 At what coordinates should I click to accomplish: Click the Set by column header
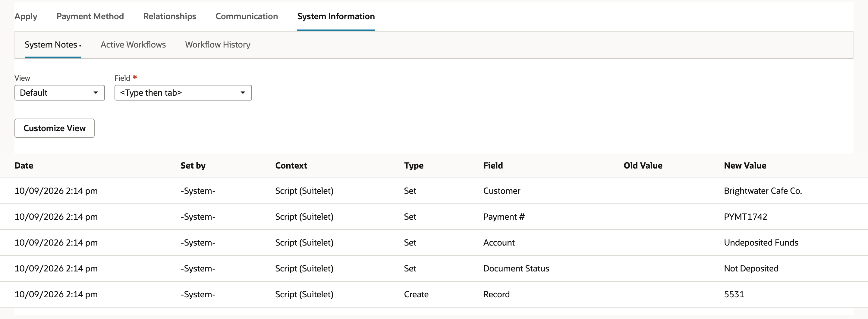click(x=193, y=166)
